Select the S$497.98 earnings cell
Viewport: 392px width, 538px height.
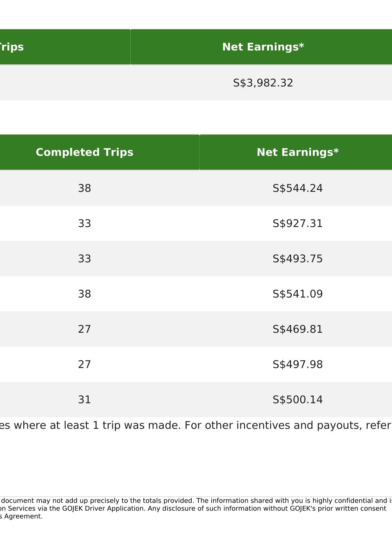(296, 364)
